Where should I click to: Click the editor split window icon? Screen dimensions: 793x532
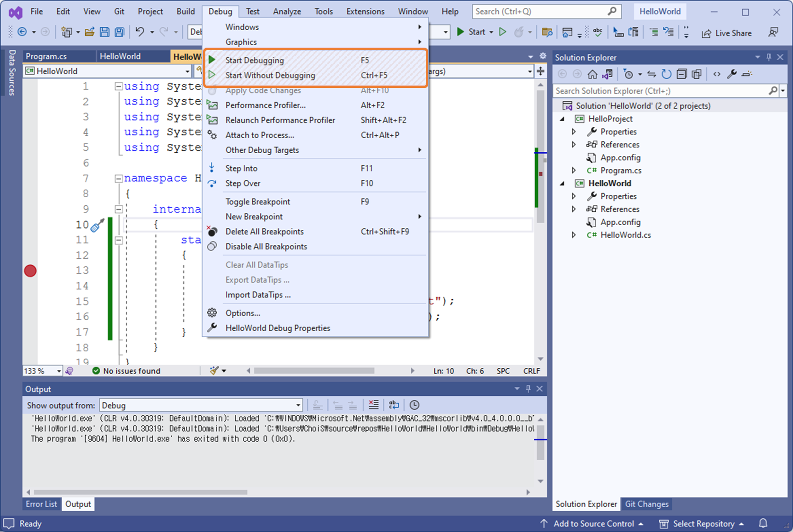click(540, 71)
